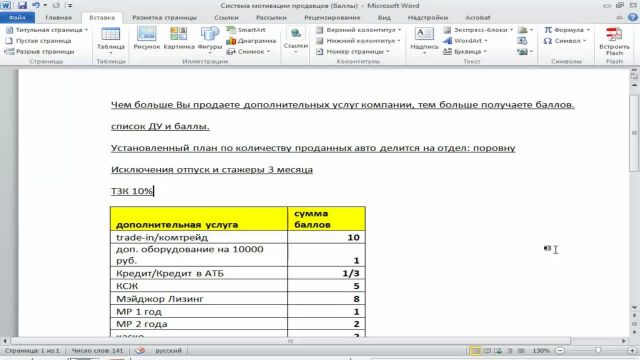Viewport: 640px width, 360px height.
Task: Open the Ссылки links group
Action: point(296,40)
